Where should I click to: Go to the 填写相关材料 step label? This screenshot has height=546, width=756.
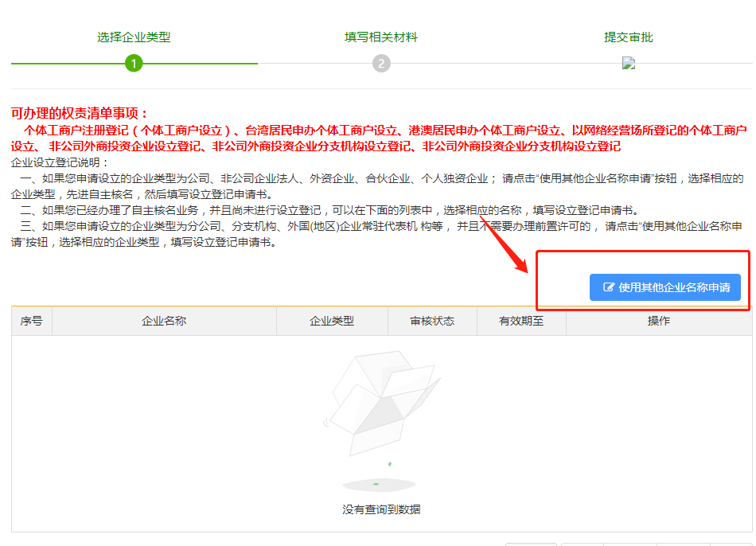point(381,37)
